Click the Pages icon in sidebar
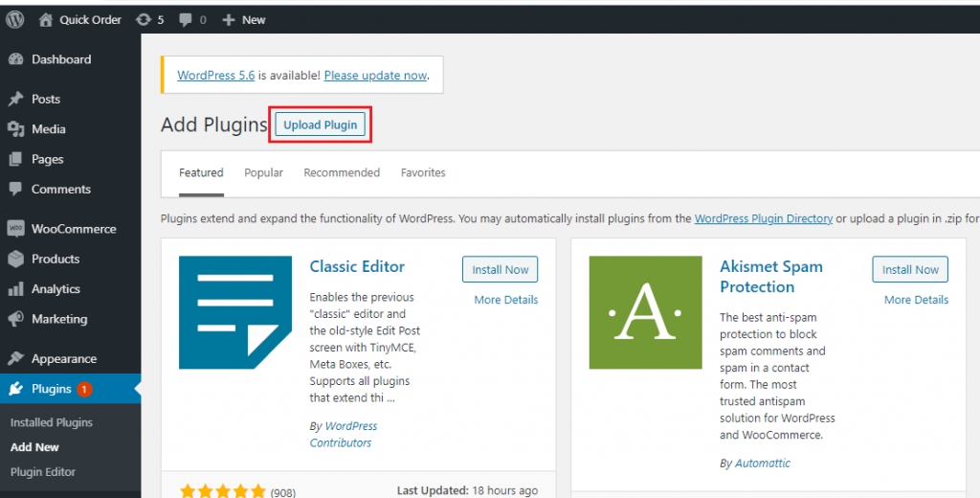 tap(16, 159)
